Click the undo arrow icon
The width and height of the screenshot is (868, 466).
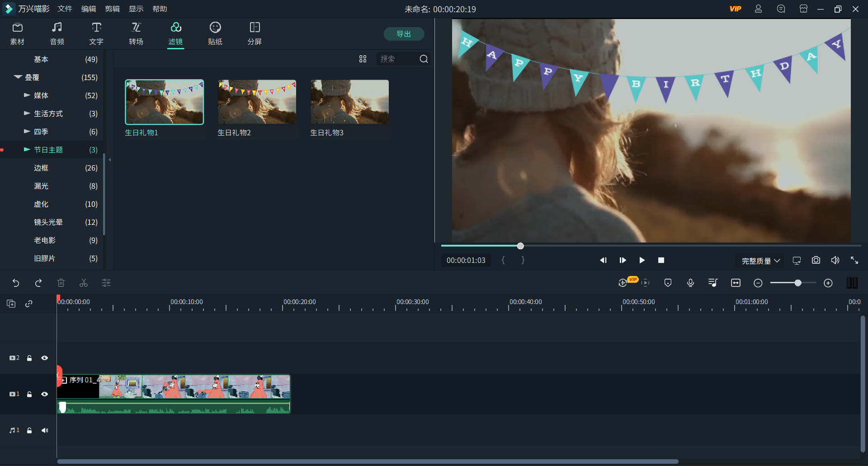(x=16, y=283)
